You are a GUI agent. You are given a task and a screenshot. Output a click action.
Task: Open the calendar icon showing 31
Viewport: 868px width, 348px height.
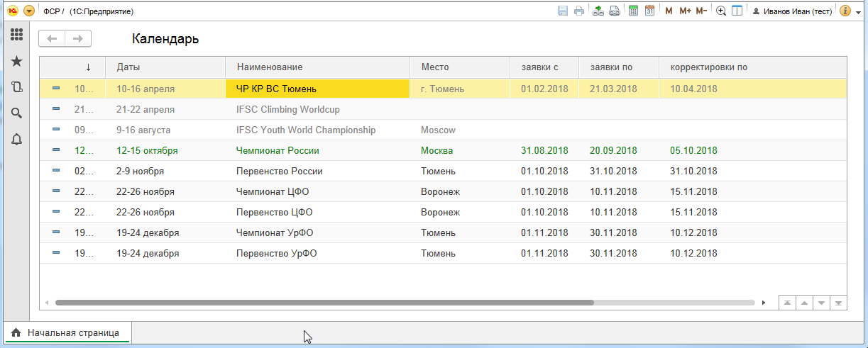click(x=649, y=11)
